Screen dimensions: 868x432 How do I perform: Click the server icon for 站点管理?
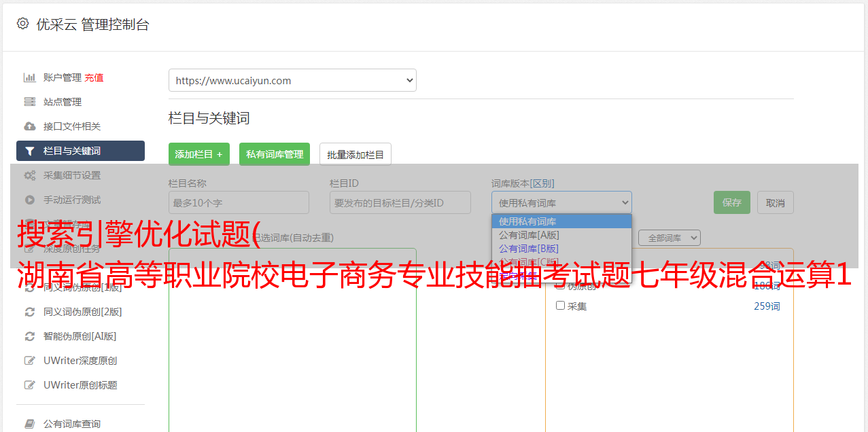(29, 102)
